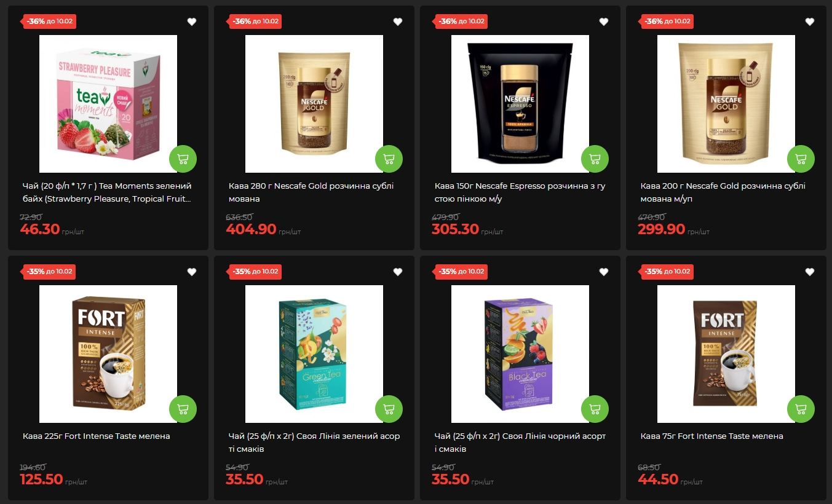Add Своя Лінія green tea to cart
The width and height of the screenshot is (832, 504).
pos(389,409)
